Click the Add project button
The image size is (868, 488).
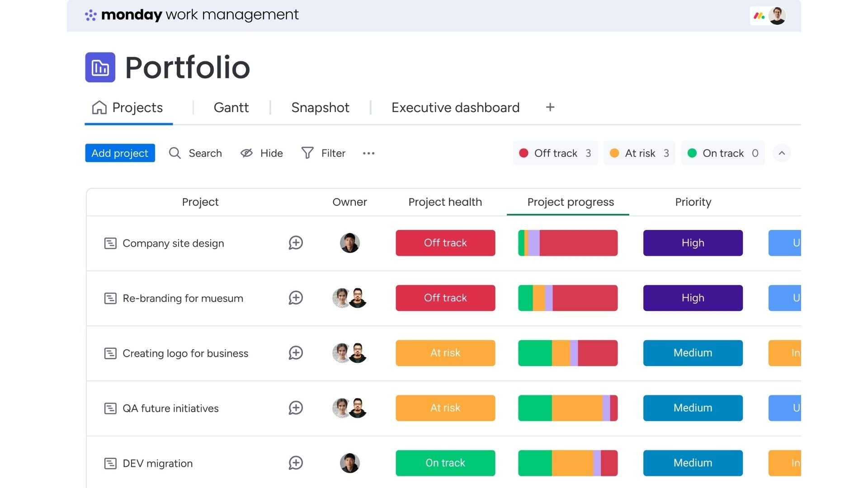click(120, 153)
